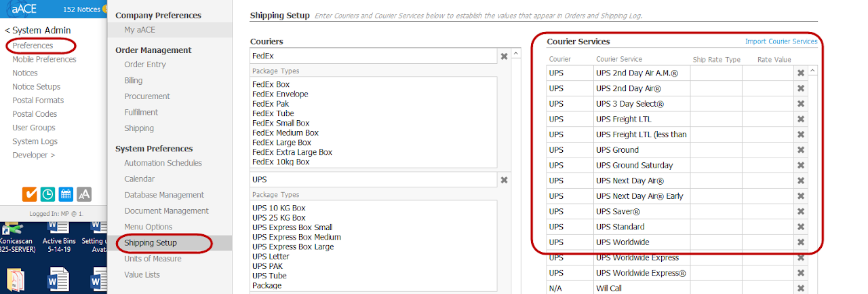Click the orange checkmark tasks icon
868x294 pixels.
[x=30, y=194]
